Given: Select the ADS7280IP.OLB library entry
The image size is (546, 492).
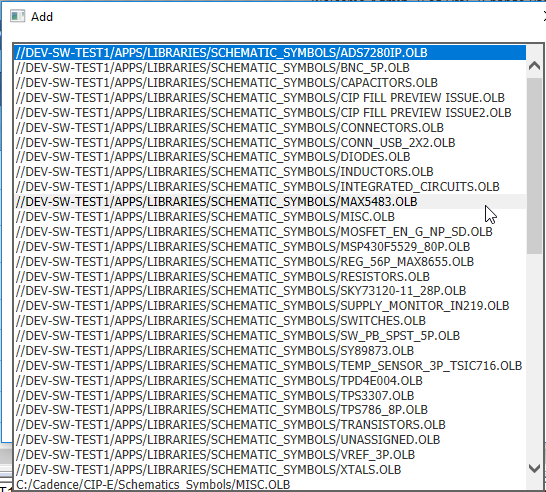Looking at the screenshot, I should pyautogui.click(x=270, y=53).
